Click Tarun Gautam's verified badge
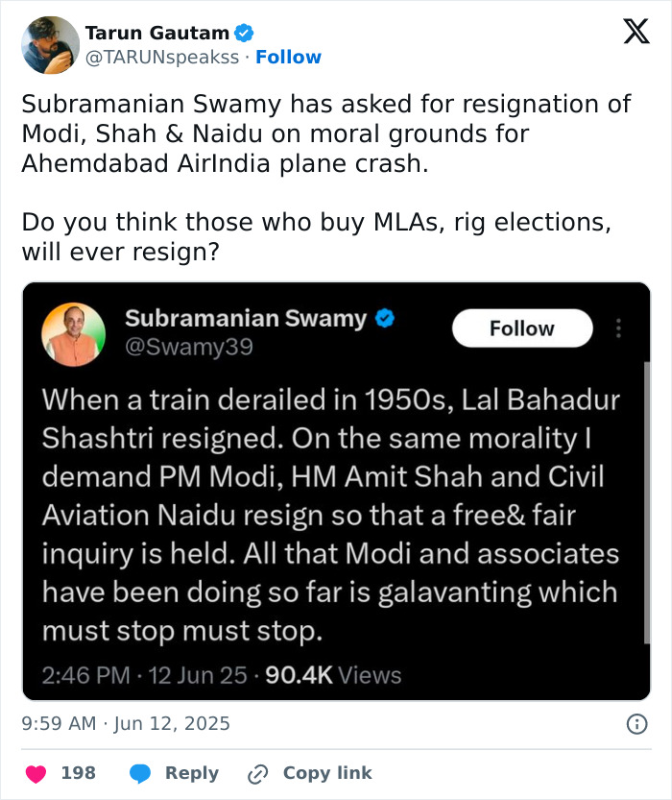Viewport: 672px width, 800px height. coord(245,33)
